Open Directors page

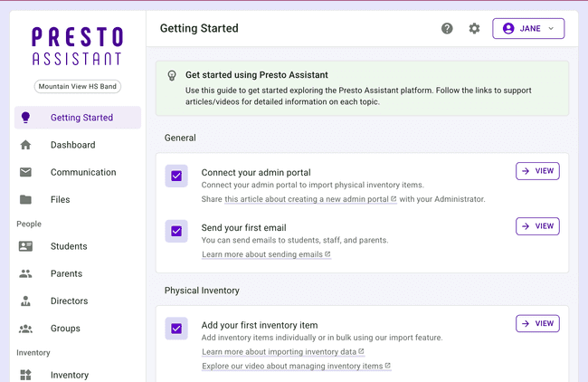point(78,301)
